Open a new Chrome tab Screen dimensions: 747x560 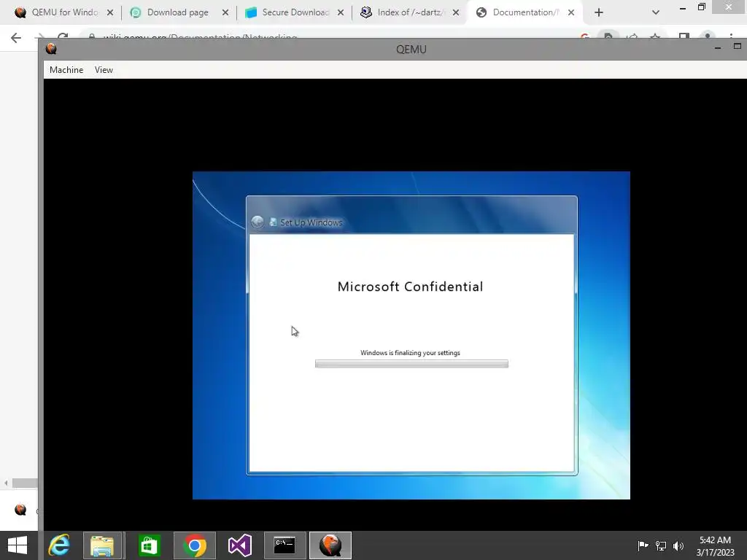click(599, 13)
